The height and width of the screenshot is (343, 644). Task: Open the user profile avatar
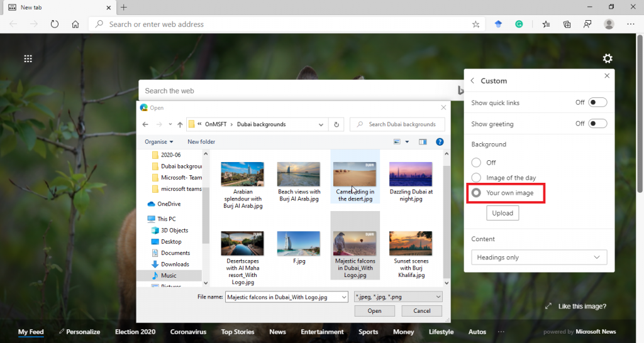pyautogui.click(x=609, y=24)
